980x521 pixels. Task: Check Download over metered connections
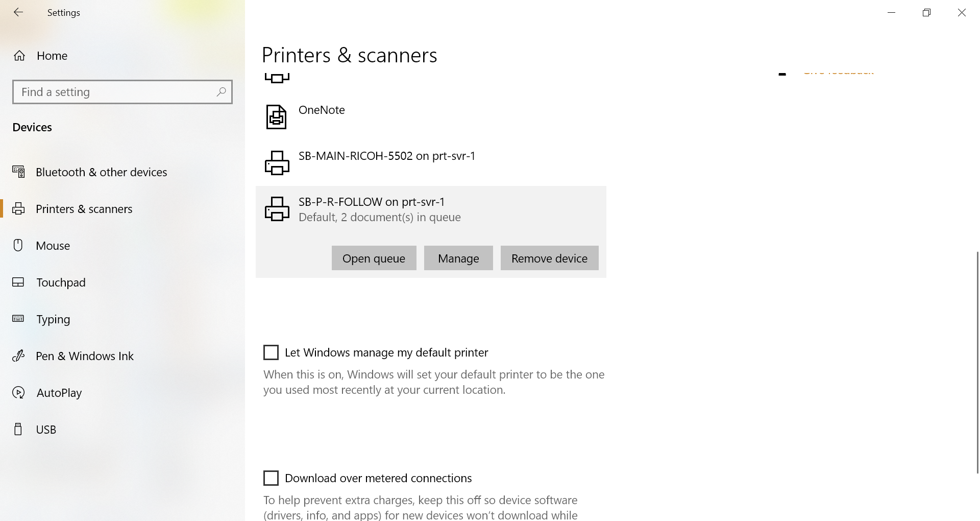tap(271, 478)
